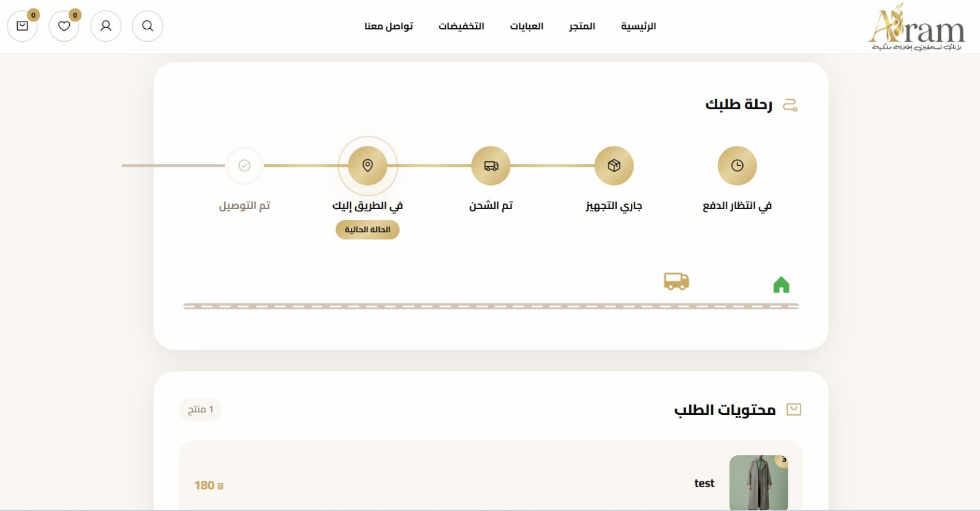Viewport: 980px width, 511px height.
Task: Click the dashed delivery road progress track
Action: pos(491,306)
